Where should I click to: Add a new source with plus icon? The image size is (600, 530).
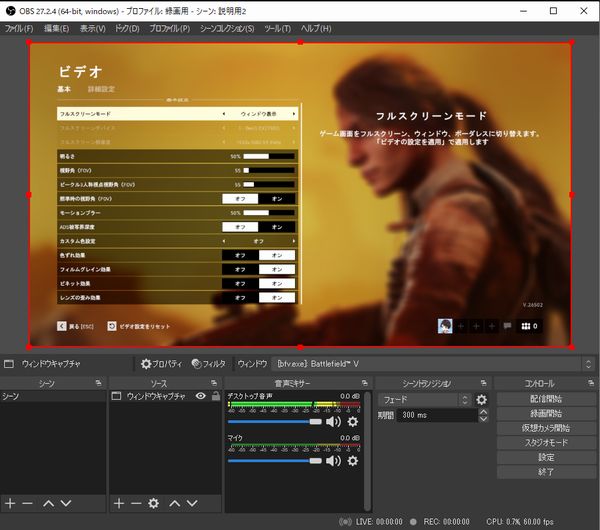tap(119, 504)
